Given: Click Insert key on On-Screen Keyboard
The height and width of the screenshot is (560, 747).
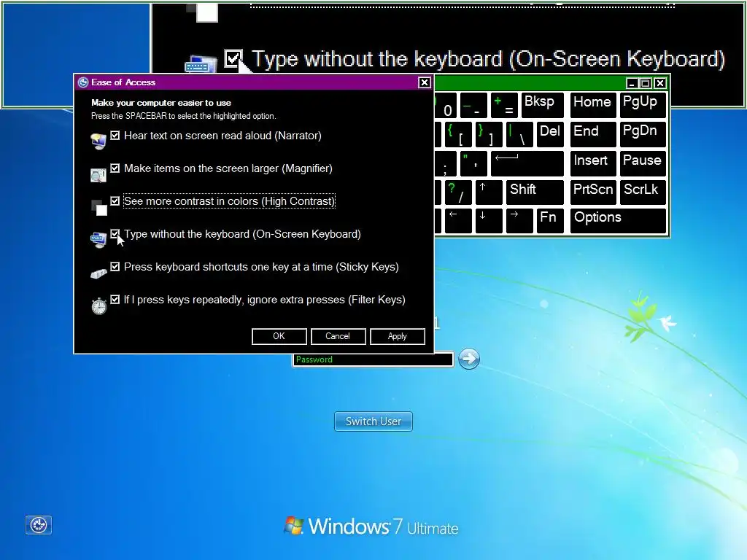Looking at the screenshot, I should 593,164.
